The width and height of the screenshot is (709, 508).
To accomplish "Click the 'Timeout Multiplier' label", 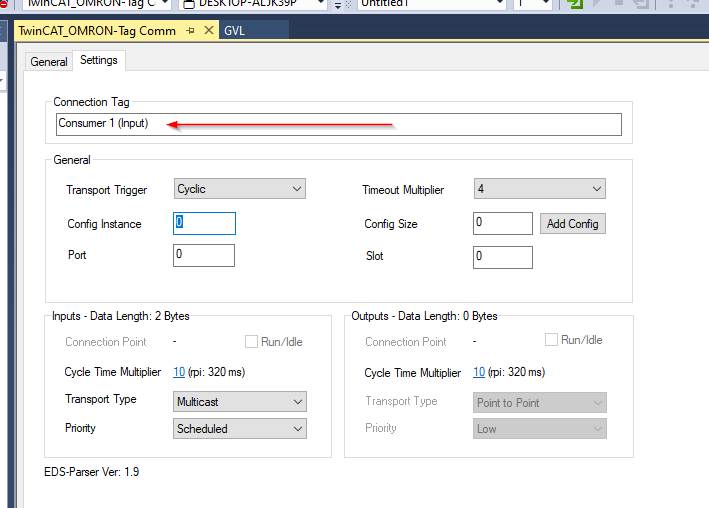I will [x=403, y=190].
